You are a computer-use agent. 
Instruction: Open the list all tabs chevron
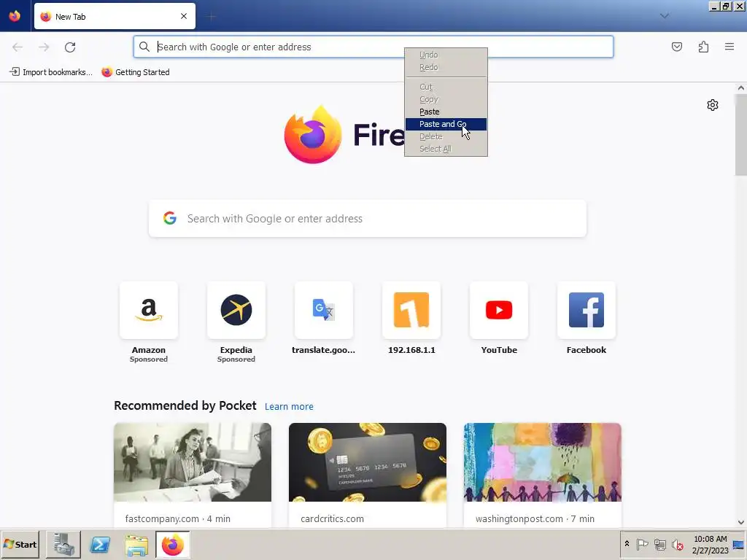click(x=664, y=16)
